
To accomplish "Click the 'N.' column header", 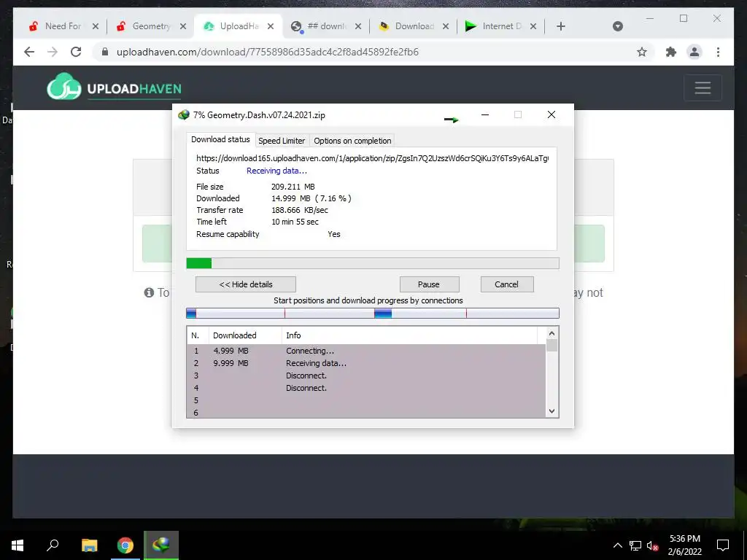I will (x=198, y=335).
